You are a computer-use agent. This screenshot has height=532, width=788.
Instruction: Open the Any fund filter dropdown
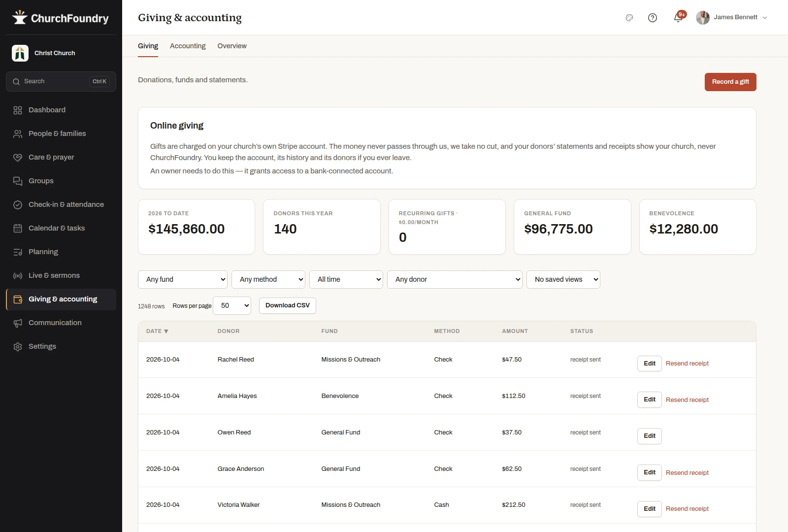pos(183,279)
